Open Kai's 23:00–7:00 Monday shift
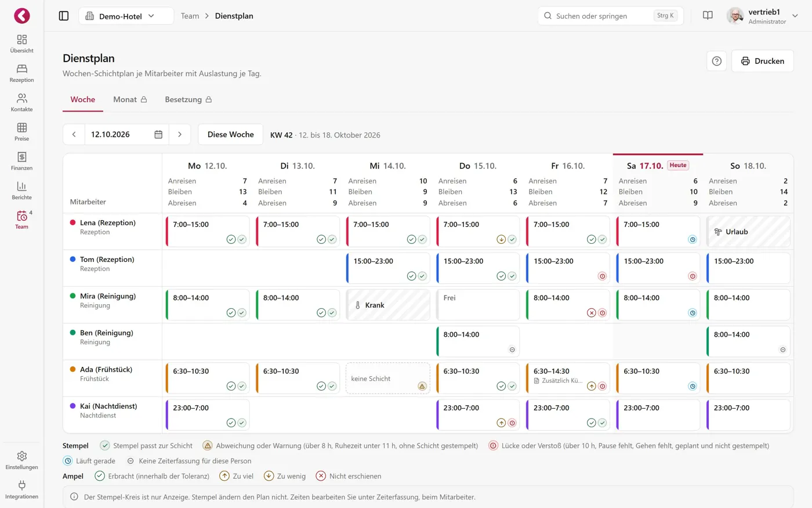 click(207, 415)
